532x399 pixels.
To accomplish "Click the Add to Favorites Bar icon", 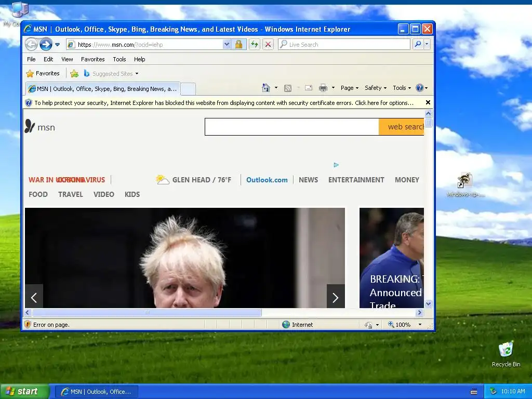I will pos(74,73).
